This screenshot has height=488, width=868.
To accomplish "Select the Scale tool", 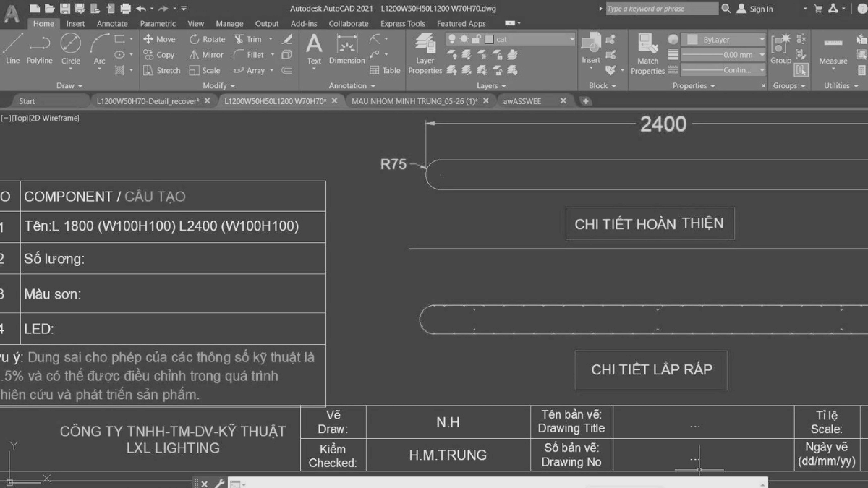I will [x=205, y=71].
